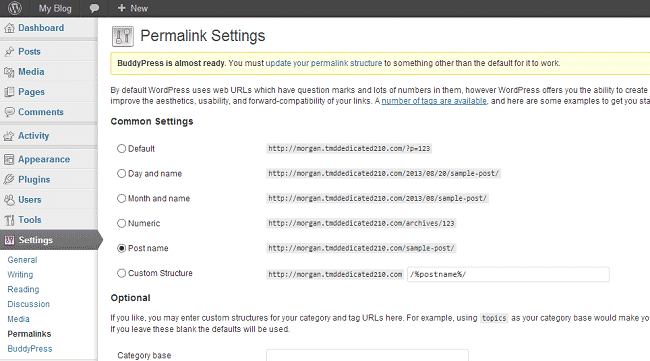Image resolution: width=650 pixels, height=361 pixels.
Task: Select the Default permalink radio button
Action: [121, 148]
